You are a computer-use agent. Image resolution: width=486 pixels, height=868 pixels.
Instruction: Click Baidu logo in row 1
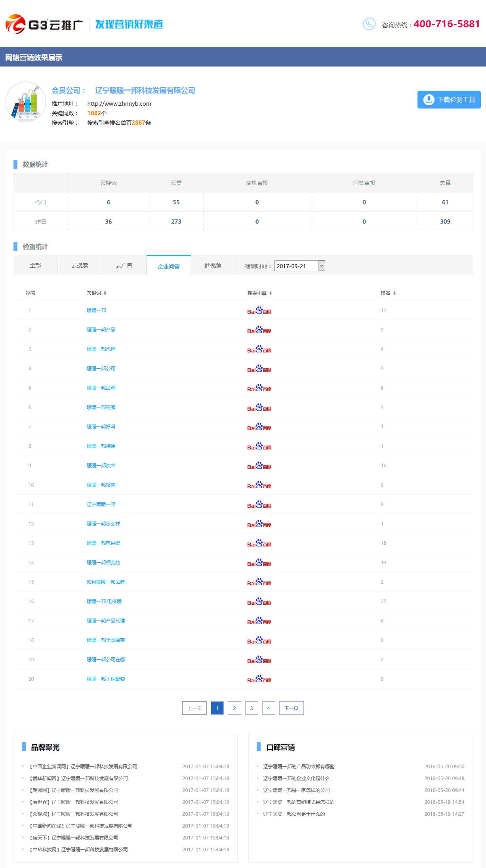point(259,310)
